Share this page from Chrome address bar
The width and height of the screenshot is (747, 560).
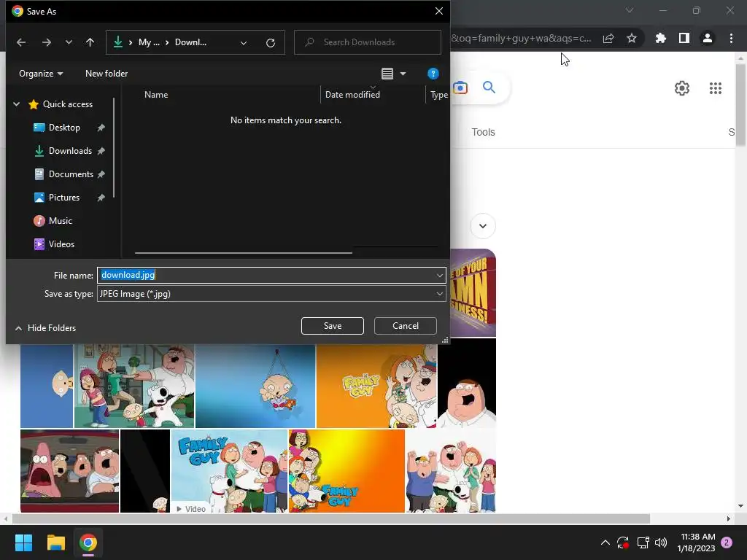point(608,38)
